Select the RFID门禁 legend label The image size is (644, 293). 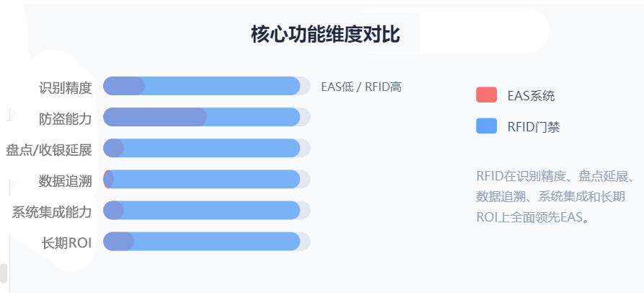534,127
